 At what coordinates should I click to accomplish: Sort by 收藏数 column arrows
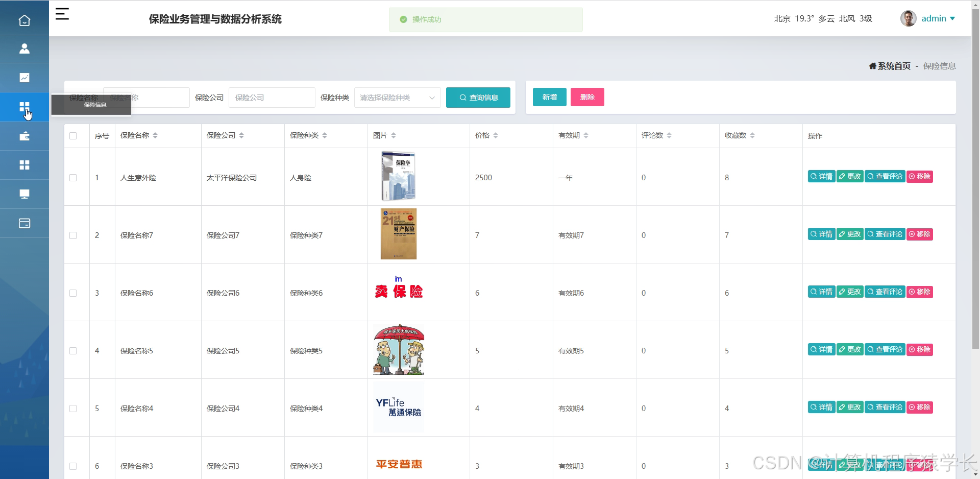pos(752,135)
